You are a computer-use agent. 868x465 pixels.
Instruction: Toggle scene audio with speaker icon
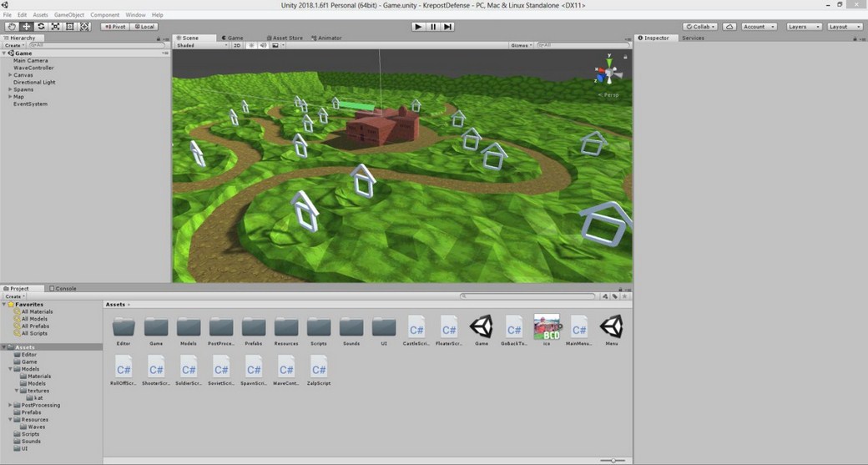(x=262, y=45)
